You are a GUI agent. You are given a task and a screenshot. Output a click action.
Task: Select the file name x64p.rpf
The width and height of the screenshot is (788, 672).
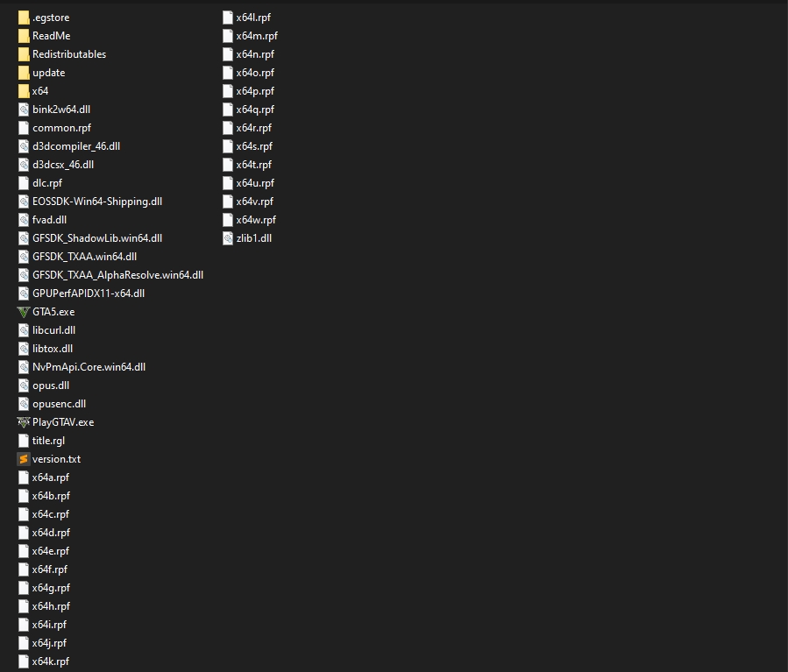[x=255, y=91]
